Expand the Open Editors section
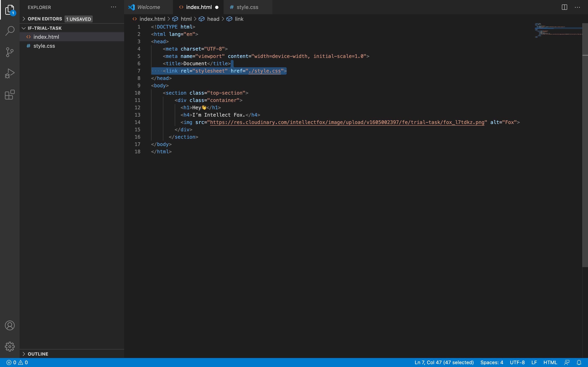 [x=45, y=19]
